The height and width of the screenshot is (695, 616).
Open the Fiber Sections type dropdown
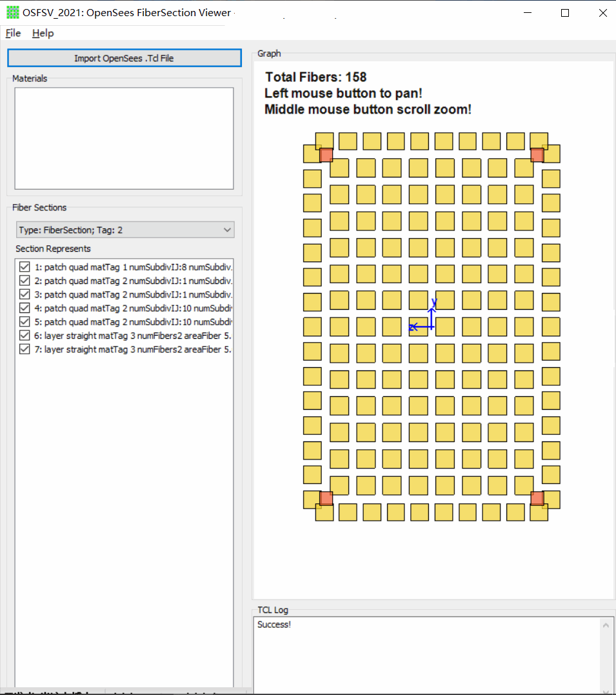[x=226, y=230]
